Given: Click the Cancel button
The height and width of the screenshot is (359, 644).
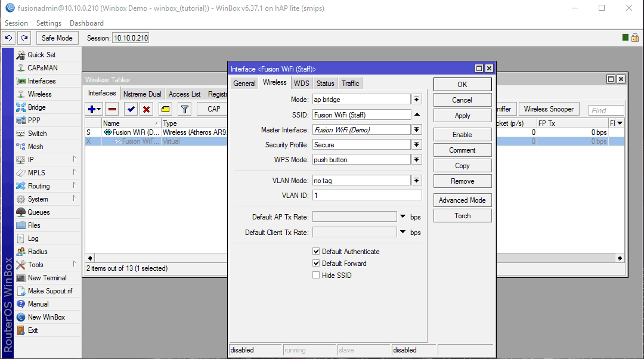Looking at the screenshot, I should tap(463, 100).
